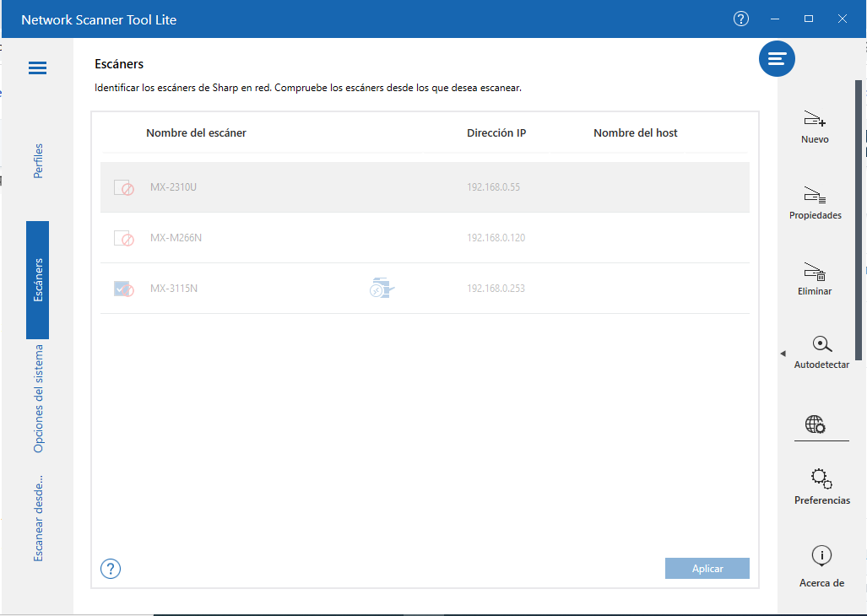The height and width of the screenshot is (616, 867).
Task: Open Preferencias settings
Action: pos(821,487)
